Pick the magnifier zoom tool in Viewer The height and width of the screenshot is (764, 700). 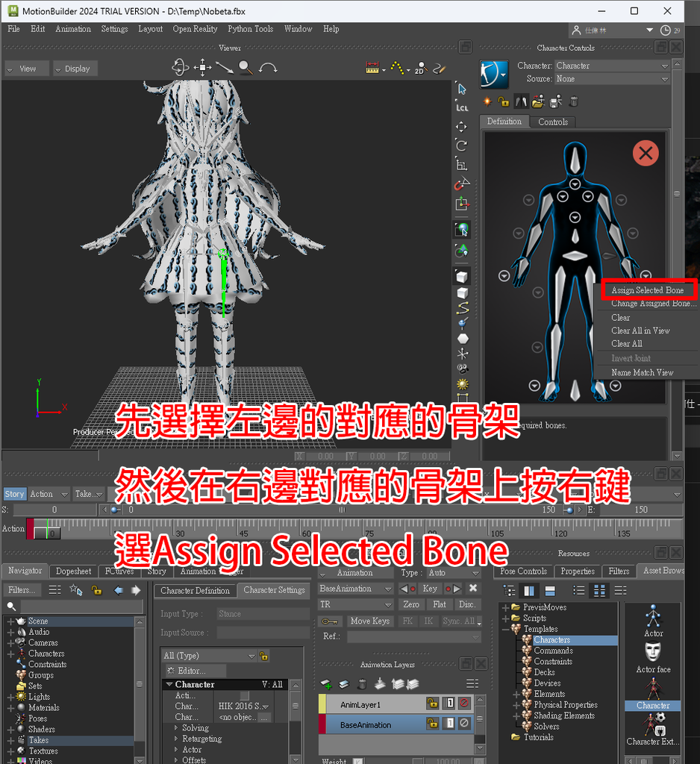click(x=246, y=68)
